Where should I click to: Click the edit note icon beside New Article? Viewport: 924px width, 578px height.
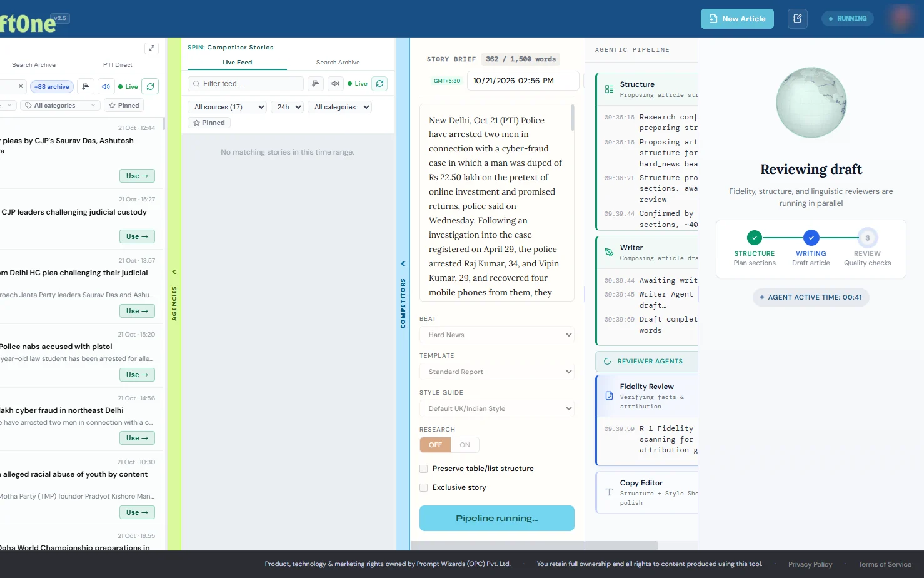pos(797,19)
